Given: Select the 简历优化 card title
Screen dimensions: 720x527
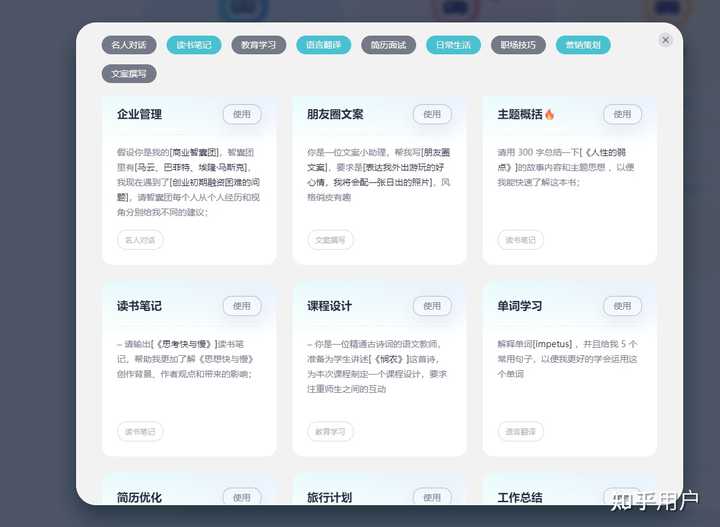Looking at the screenshot, I should point(139,498).
